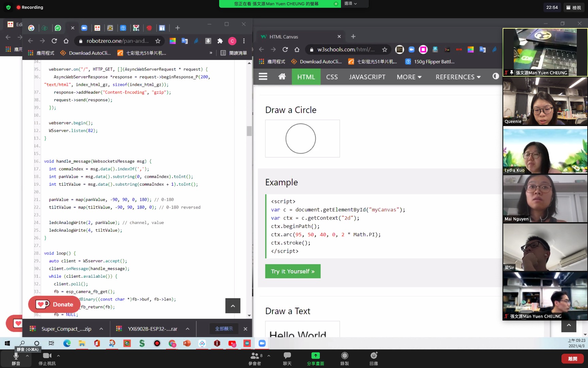Screen dimensions: 588x368
Task: Open the 150g Flipper Battl... bookmark
Action: click(x=430, y=62)
